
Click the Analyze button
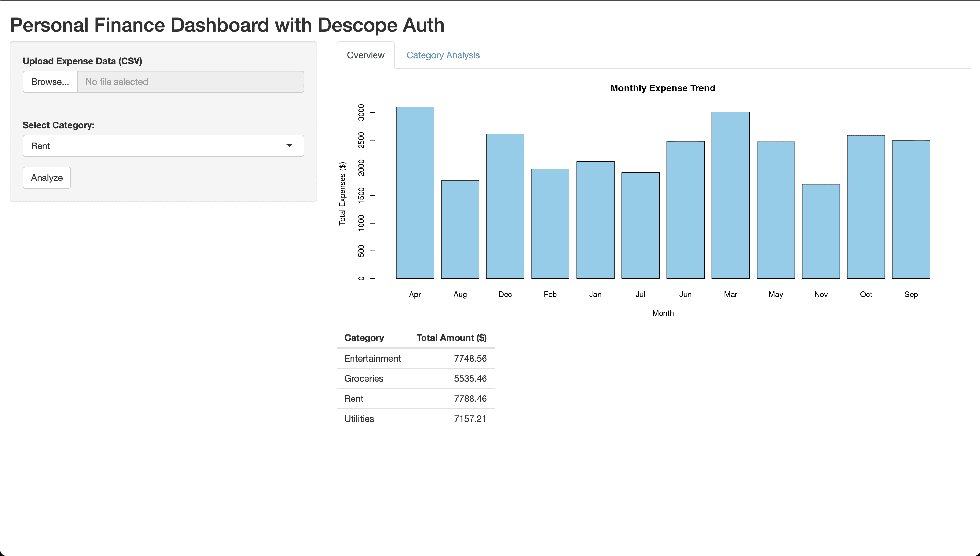coord(46,177)
